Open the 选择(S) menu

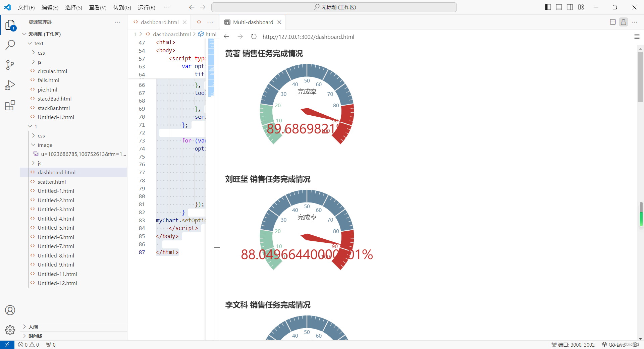(x=73, y=7)
